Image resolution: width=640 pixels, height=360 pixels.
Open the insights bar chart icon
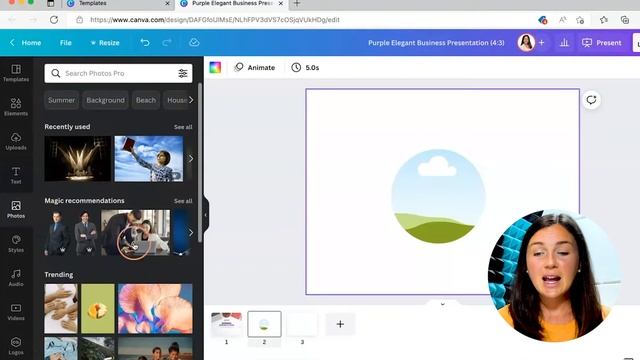(564, 42)
